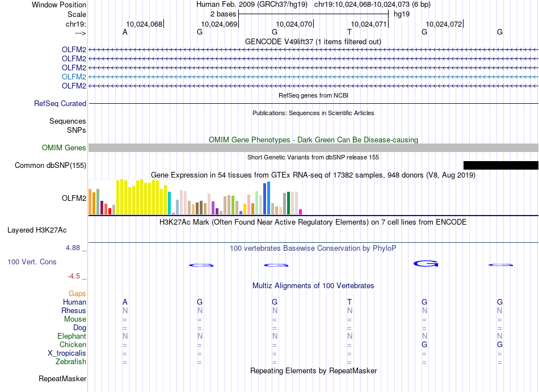
Task: Click the RepeatMasker track label
Action: coord(62,378)
